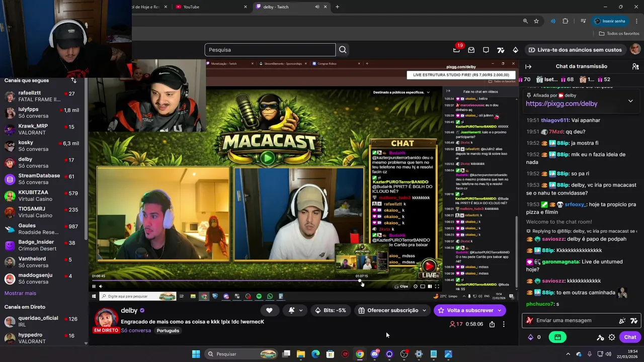Click Mostrar mais in followed channels

pos(20,293)
